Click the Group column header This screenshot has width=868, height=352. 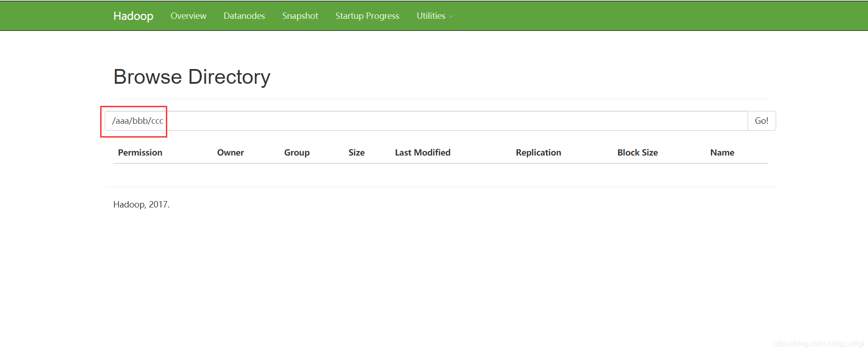point(297,152)
